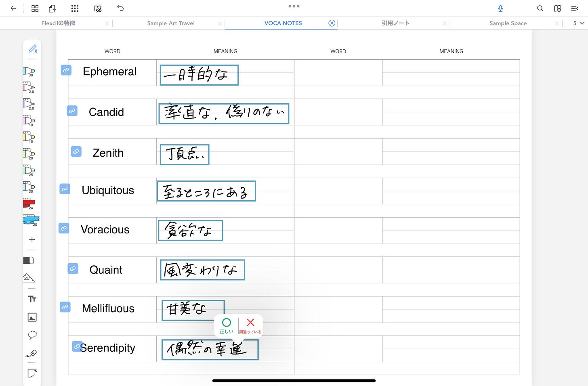The image size is (588, 386).
Task: Select the green highlighter size 20
Action: tap(29, 154)
